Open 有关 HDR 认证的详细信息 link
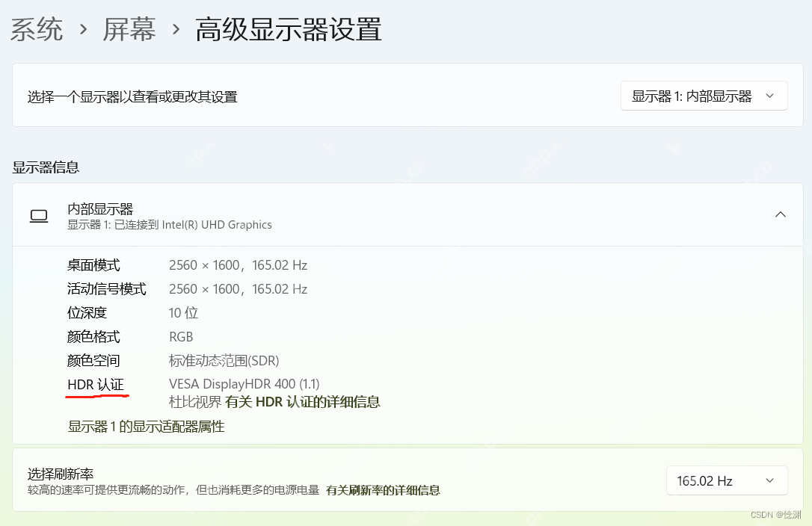This screenshot has height=526, width=812. (x=302, y=402)
